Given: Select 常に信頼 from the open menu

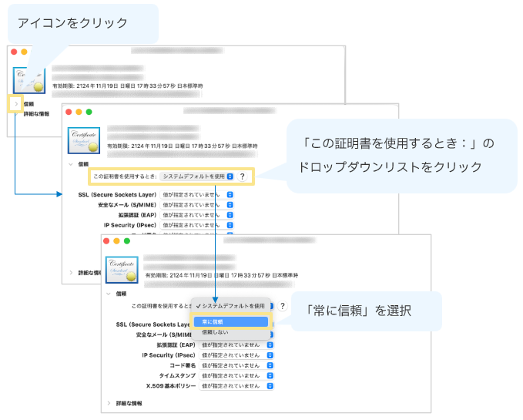Looking at the screenshot, I should [x=230, y=321].
